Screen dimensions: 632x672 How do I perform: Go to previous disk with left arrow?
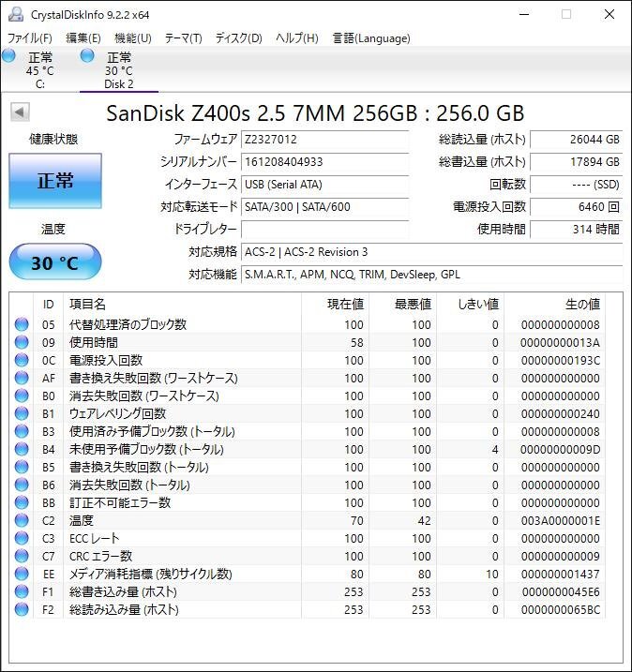click(20, 112)
